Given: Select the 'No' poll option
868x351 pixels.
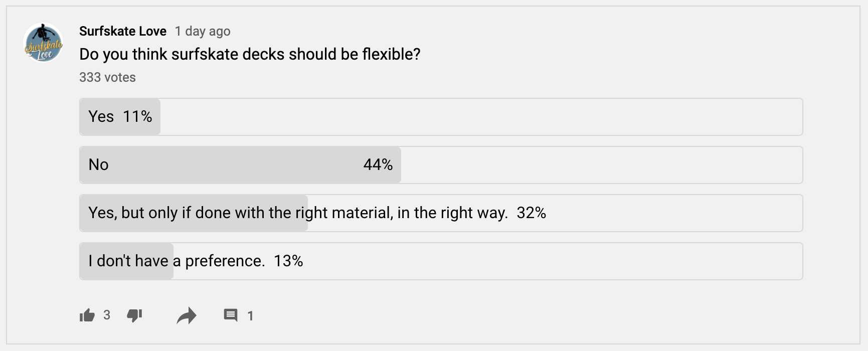Looking at the screenshot, I should (x=99, y=164).
